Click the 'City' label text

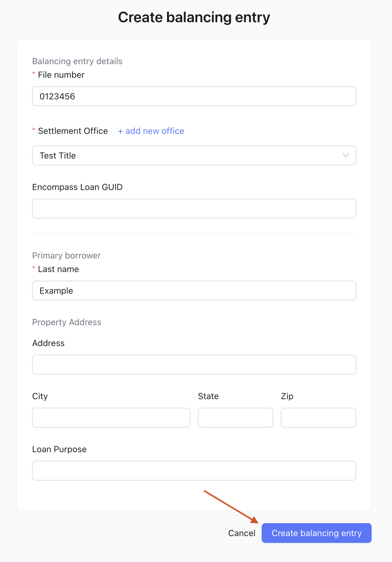[40, 396]
